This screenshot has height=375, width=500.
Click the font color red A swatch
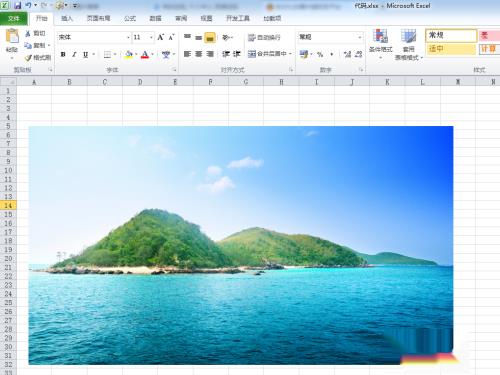click(145, 54)
